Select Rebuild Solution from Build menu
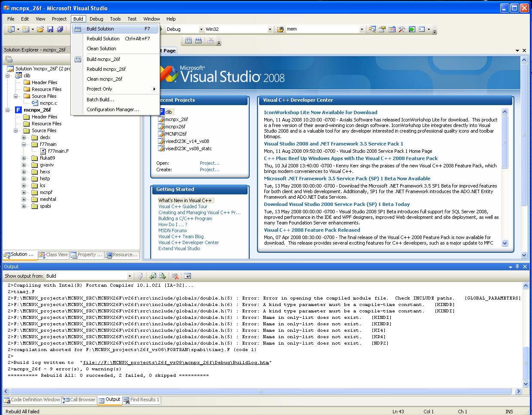The image size is (532, 415). pyautogui.click(x=115, y=39)
